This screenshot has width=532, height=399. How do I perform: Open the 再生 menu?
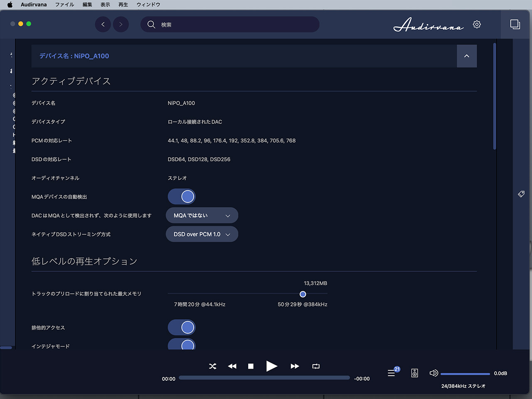point(123,5)
